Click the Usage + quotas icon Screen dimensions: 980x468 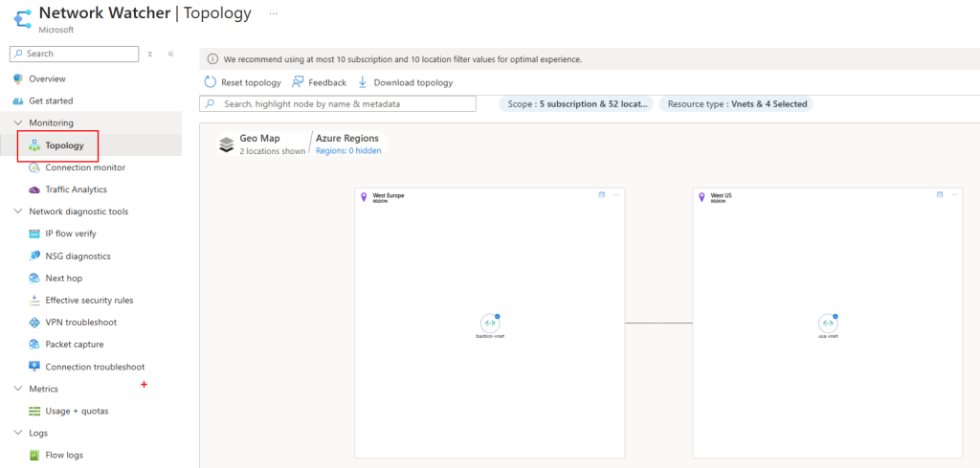tap(34, 412)
